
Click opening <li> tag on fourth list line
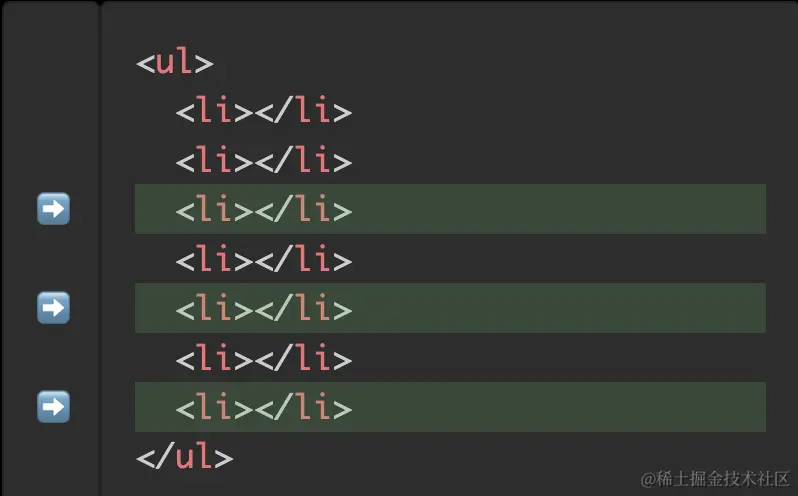pyautogui.click(x=214, y=260)
